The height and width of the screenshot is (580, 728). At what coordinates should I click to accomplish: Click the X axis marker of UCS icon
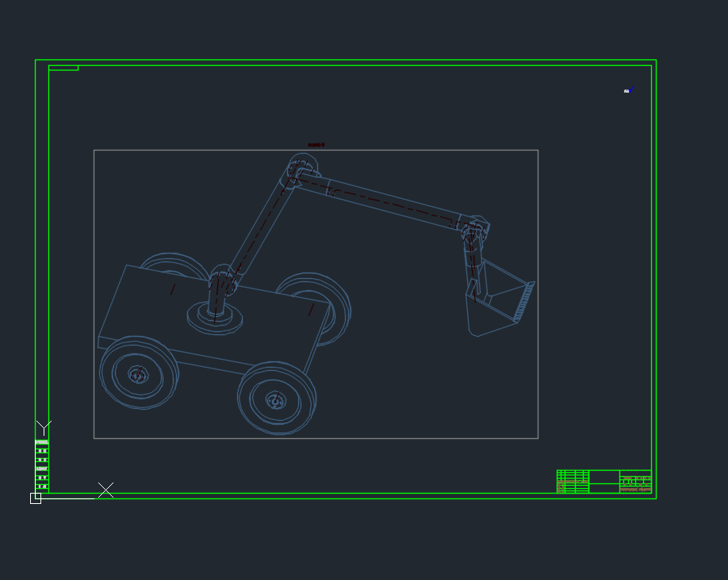click(105, 490)
